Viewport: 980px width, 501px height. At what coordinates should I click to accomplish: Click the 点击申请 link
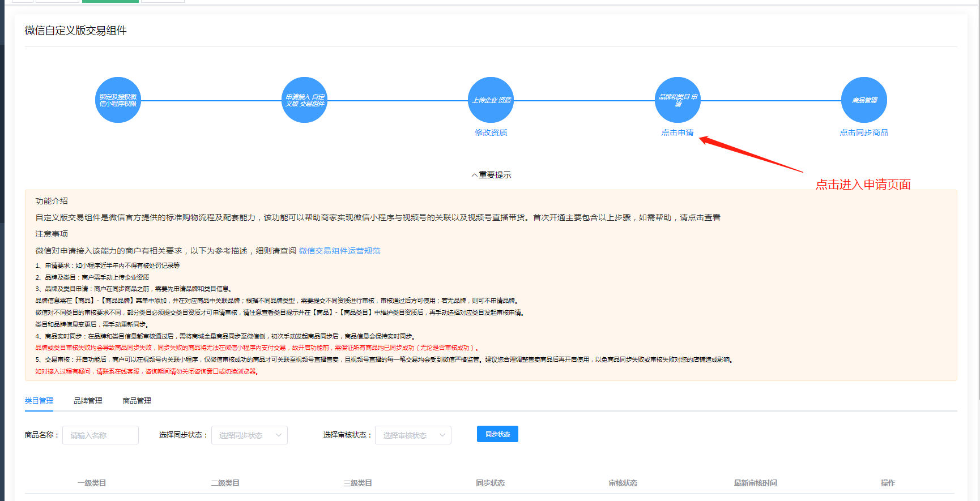(x=678, y=132)
